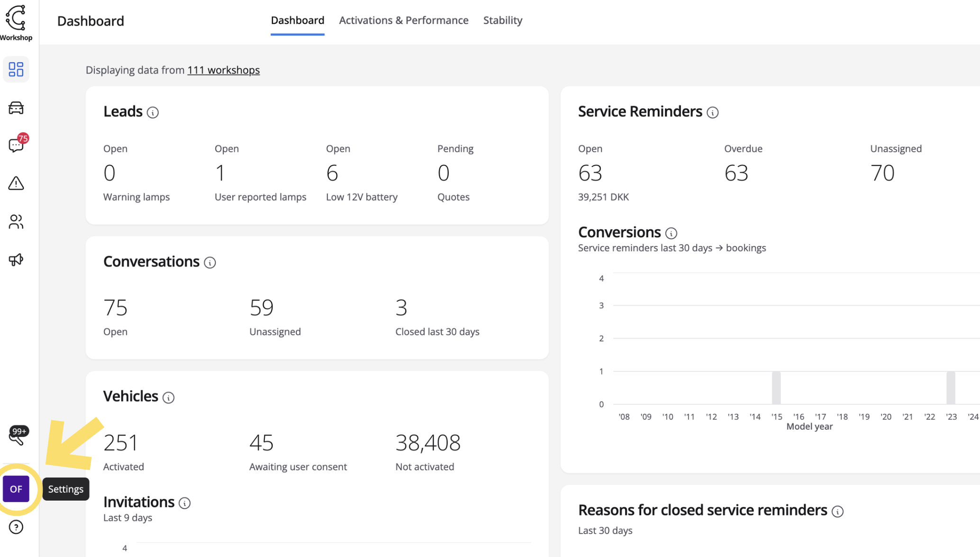Image resolution: width=980 pixels, height=557 pixels.
Task: Open the users people icon in sidebar
Action: pyautogui.click(x=16, y=222)
